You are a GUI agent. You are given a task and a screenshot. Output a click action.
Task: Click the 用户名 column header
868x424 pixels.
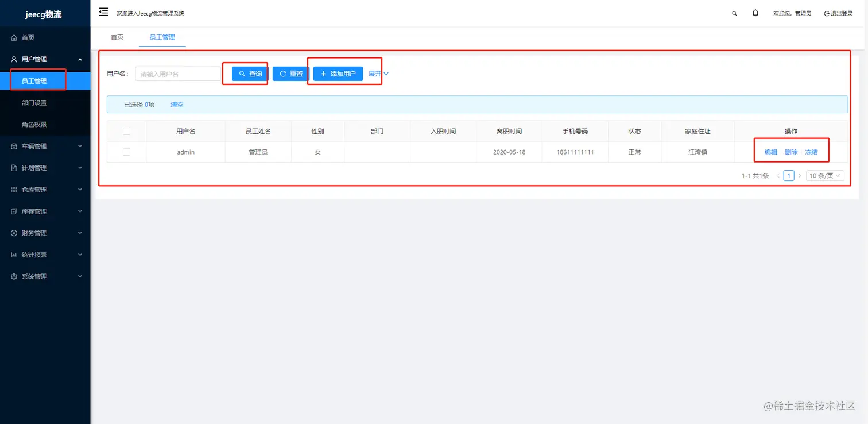pyautogui.click(x=186, y=131)
